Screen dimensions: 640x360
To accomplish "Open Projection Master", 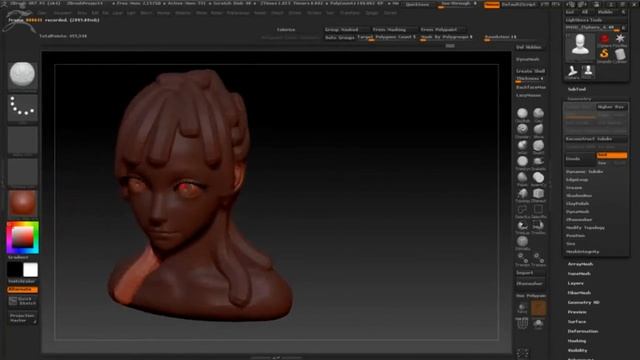I will point(22,318).
